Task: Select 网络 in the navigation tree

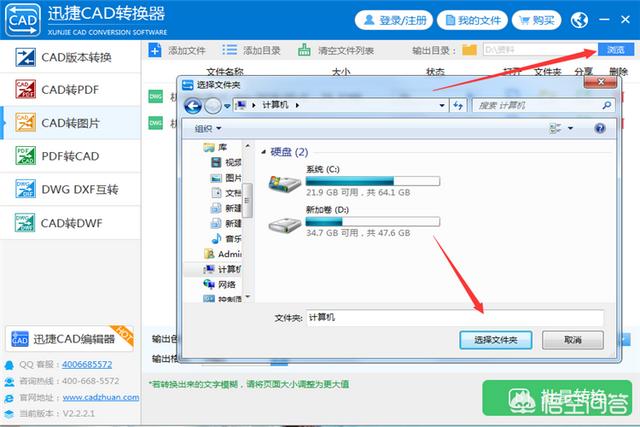Action: coord(220,284)
